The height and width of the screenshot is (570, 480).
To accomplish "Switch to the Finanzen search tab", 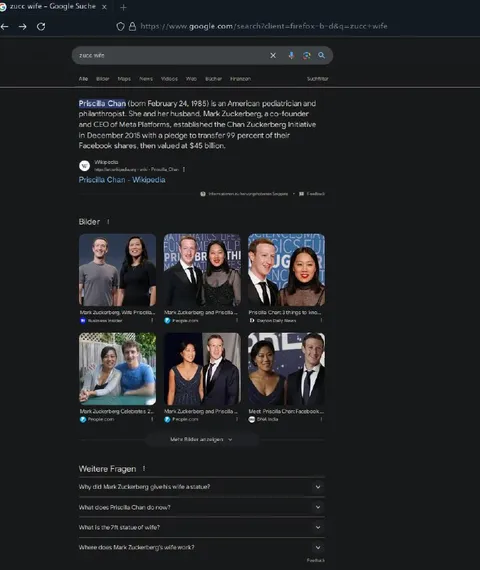I will 240,79.
